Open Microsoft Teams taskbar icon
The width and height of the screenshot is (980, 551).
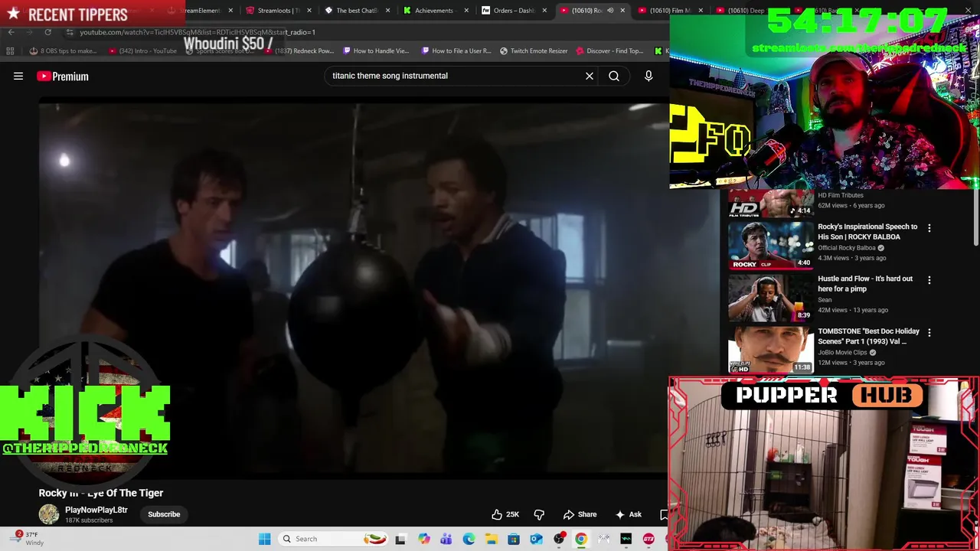point(446,539)
